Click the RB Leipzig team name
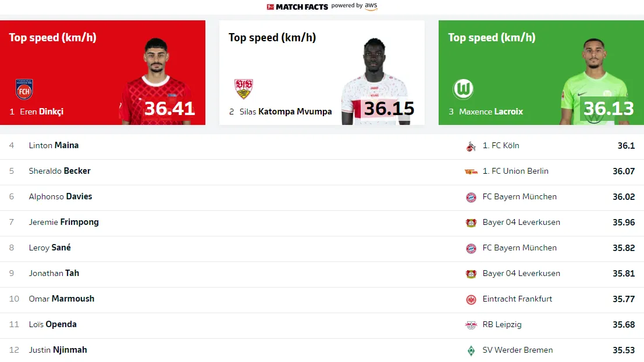This screenshot has height=362, width=644. pos(503,324)
